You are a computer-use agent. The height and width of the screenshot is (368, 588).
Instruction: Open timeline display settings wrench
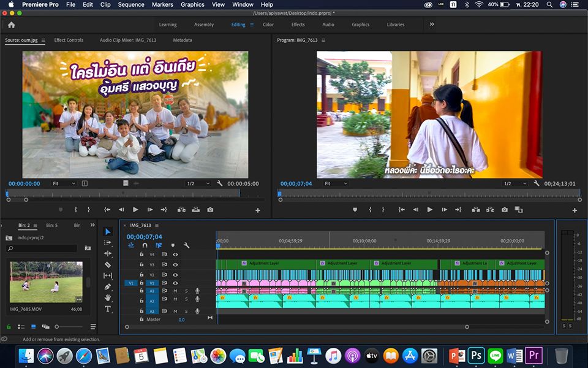(x=186, y=245)
